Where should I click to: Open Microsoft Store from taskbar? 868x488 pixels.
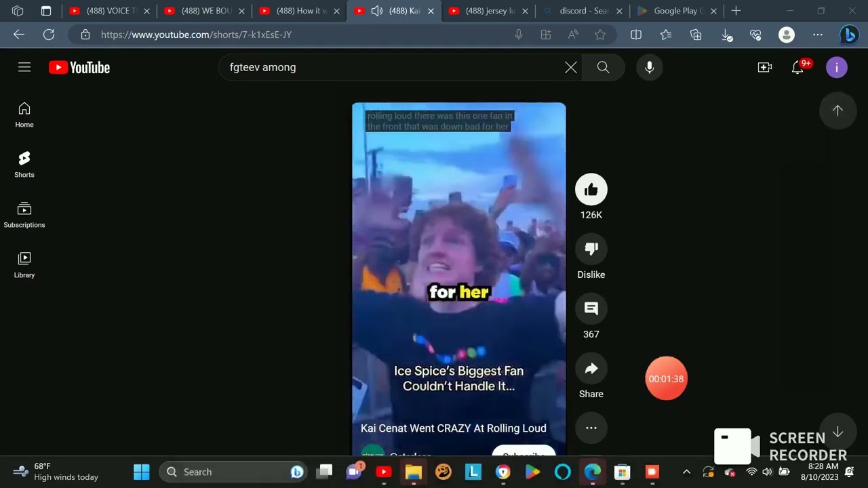[622, 472]
